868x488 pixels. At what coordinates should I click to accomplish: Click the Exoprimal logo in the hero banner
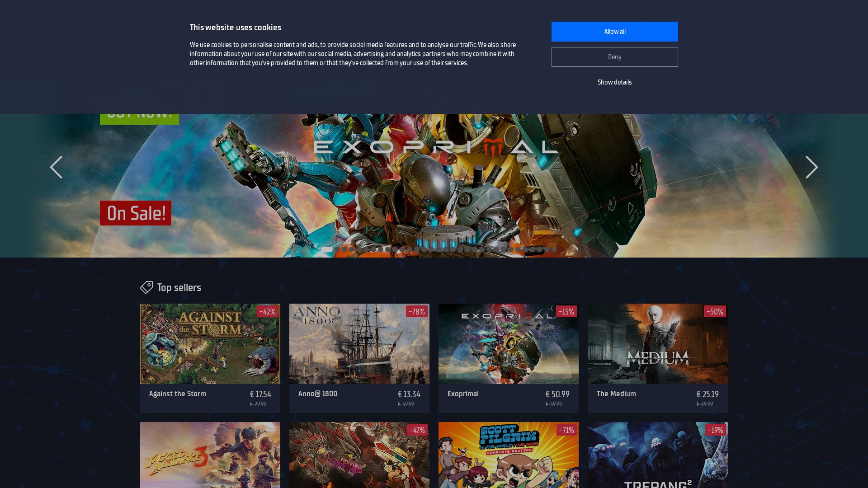[436, 147]
